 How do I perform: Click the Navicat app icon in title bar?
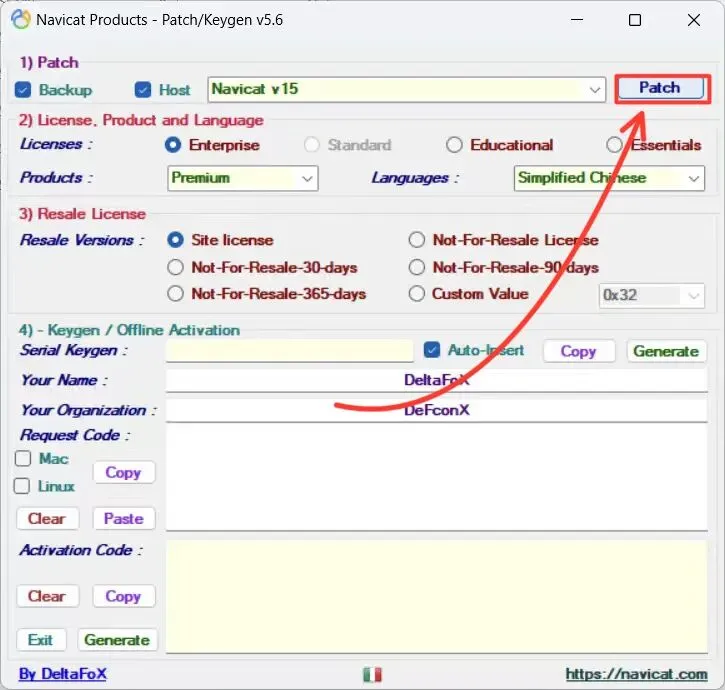[20, 20]
